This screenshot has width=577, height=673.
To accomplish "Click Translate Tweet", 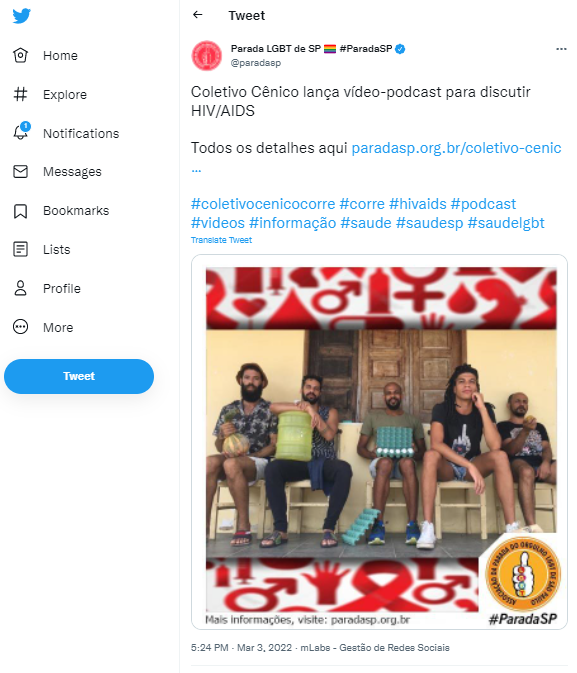I will tap(222, 240).
